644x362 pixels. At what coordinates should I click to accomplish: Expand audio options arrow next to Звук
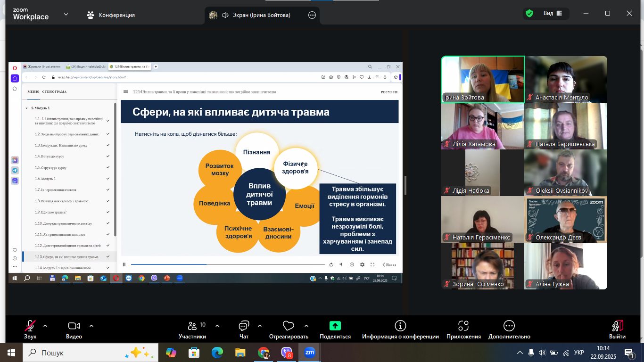pos(45,326)
